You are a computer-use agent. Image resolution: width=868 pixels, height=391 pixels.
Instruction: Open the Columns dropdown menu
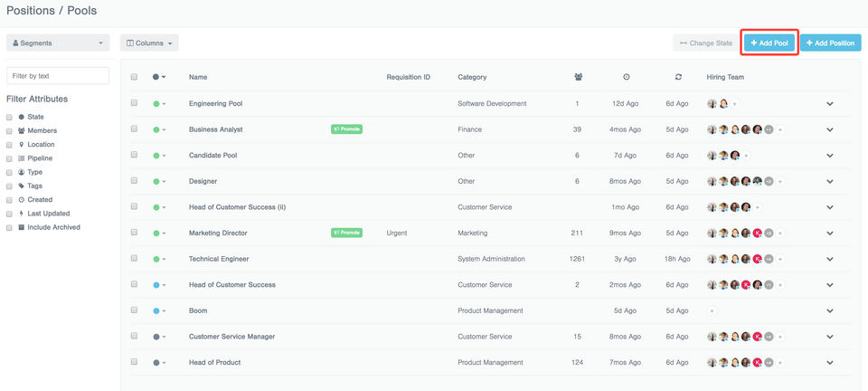tap(149, 43)
